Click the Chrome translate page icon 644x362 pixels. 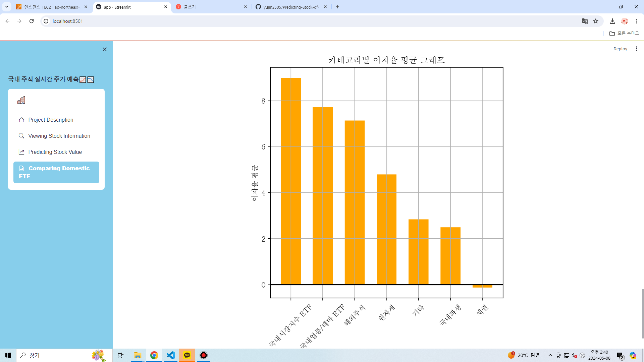click(585, 21)
